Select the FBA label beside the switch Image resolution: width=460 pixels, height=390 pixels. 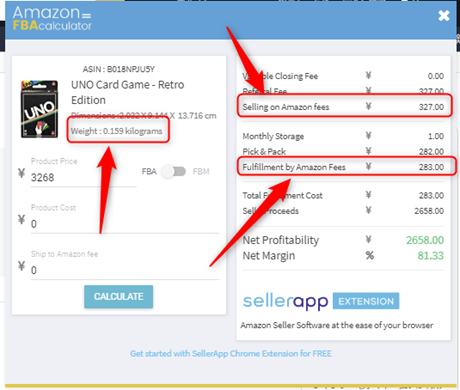click(x=149, y=171)
